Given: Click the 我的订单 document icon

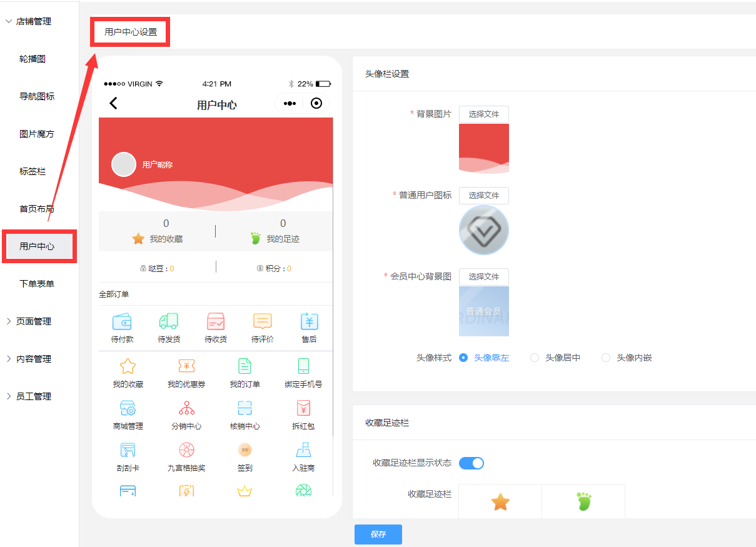Looking at the screenshot, I should tap(244, 366).
